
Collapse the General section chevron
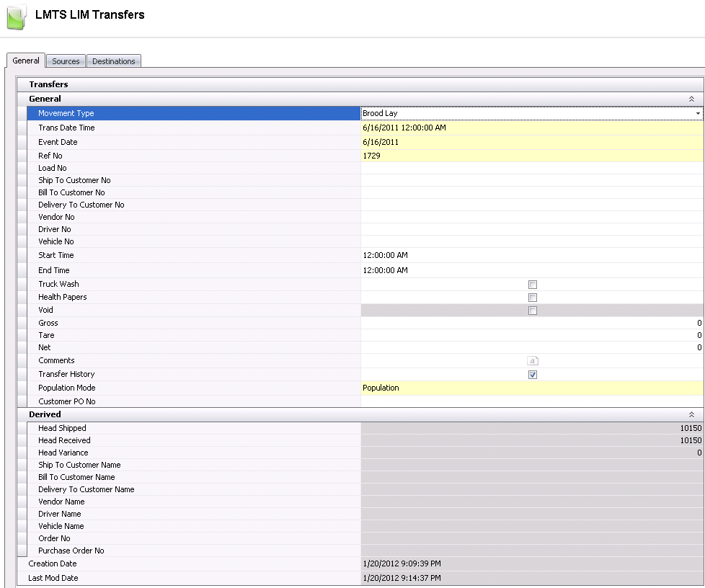coord(691,99)
